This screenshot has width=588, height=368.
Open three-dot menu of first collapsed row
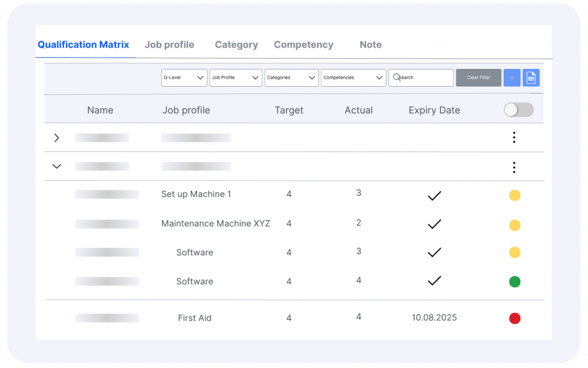coord(514,138)
